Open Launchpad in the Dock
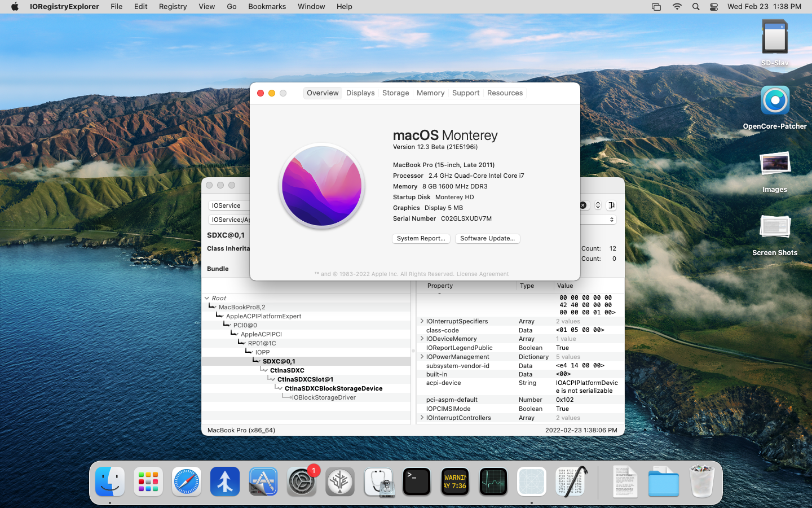 [x=148, y=481]
